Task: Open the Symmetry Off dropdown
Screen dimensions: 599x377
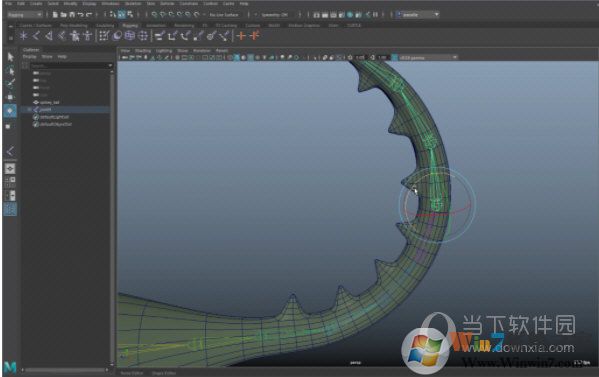Action: (275, 15)
